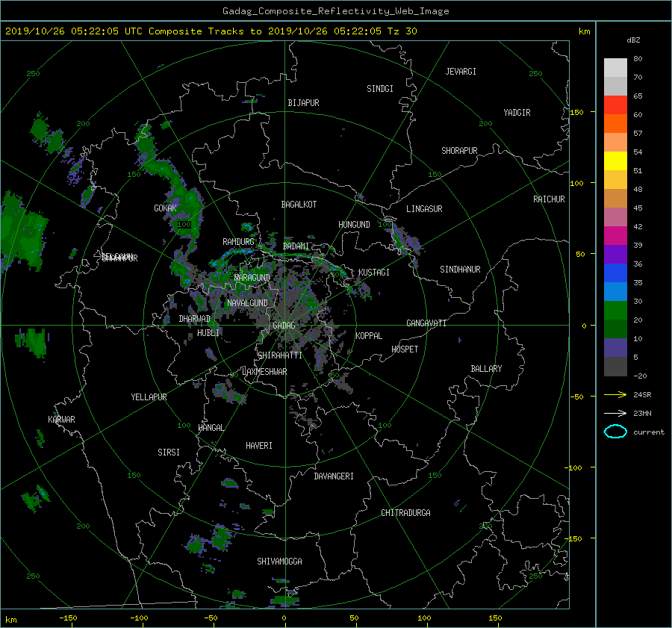Click the HUNGUND city label
Image resolution: width=672 pixels, height=628 pixels.
coord(354,224)
